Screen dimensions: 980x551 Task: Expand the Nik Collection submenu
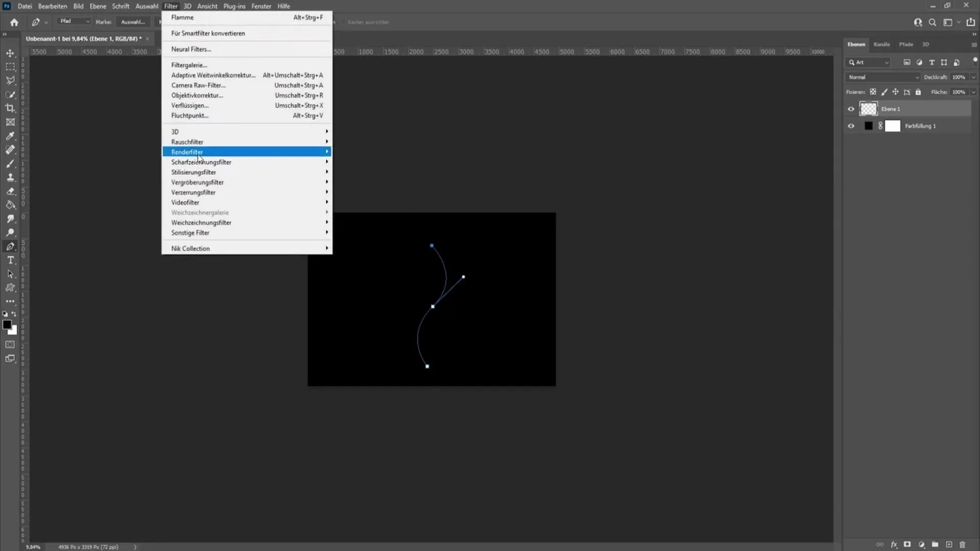click(247, 248)
